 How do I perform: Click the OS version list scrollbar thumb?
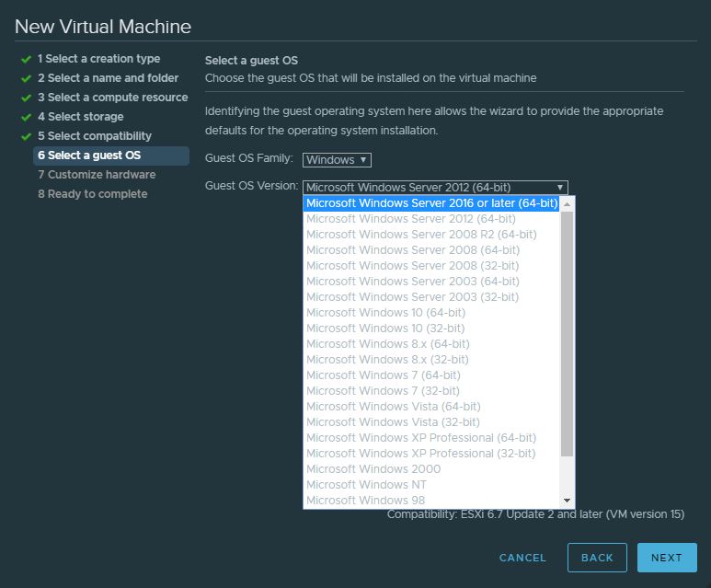pyautogui.click(x=567, y=334)
